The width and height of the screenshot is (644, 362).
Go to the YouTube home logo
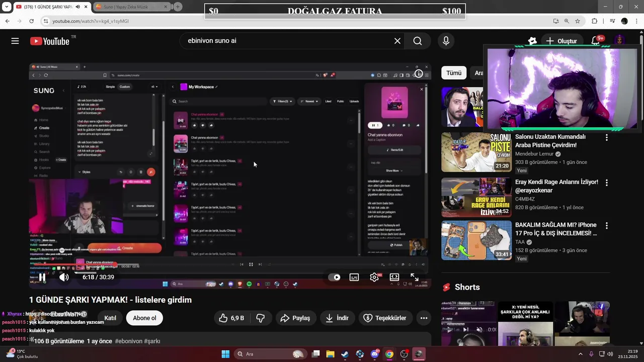coord(50,41)
